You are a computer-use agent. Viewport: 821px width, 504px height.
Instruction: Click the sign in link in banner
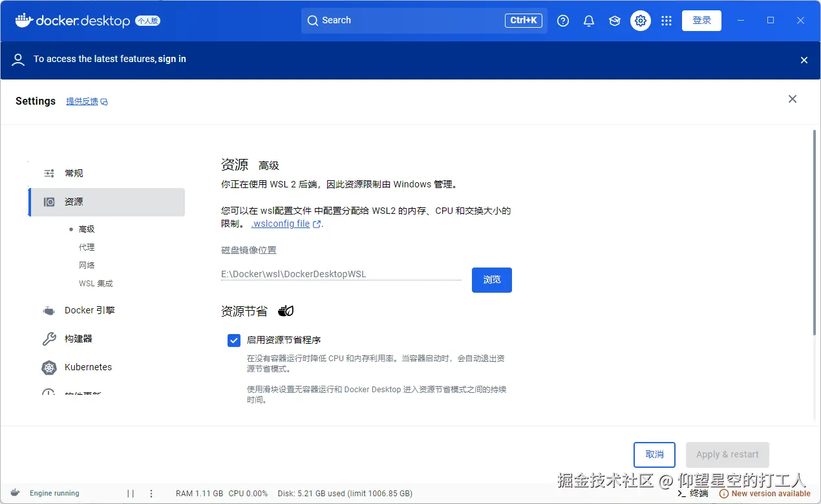coord(172,59)
